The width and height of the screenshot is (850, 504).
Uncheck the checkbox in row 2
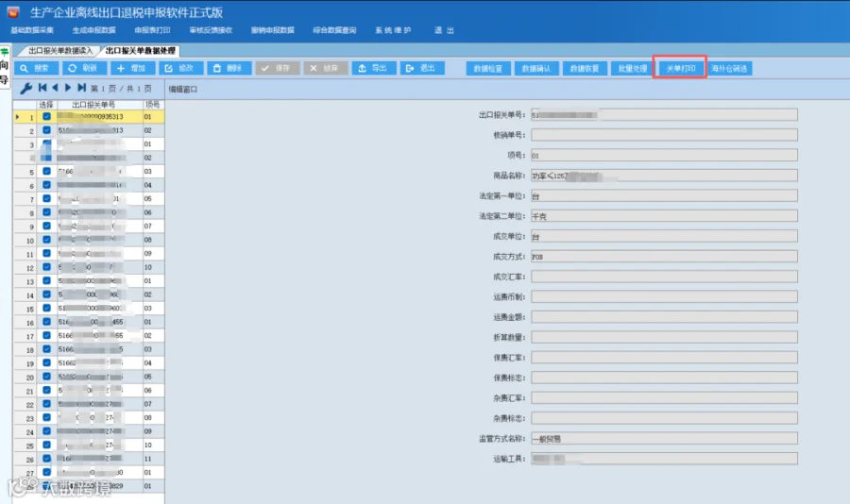coord(46,130)
